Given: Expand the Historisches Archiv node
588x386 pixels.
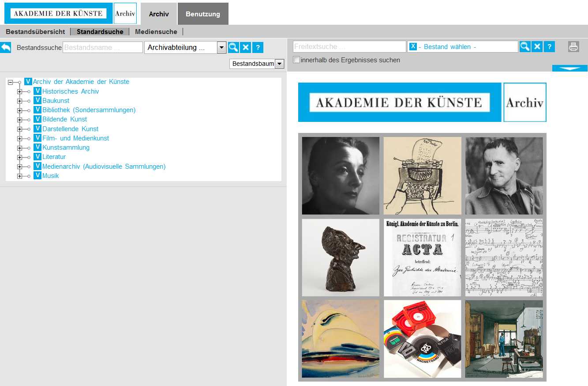Looking at the screenshot, I should pyautogui.click(x=19, y=91).
